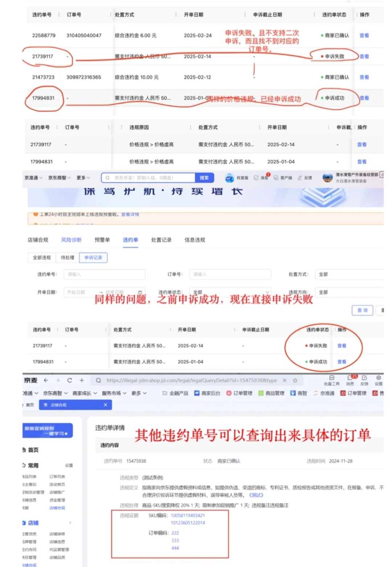Image resolution: width=392 pixels, height=567 pixels.
Task: Expand the 服务市场 dropdown
Action: 114,393
